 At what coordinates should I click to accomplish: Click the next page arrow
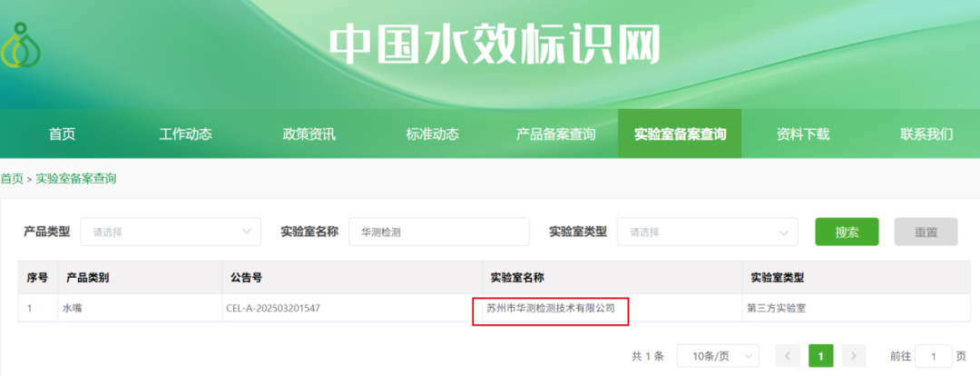click(853, 356)
